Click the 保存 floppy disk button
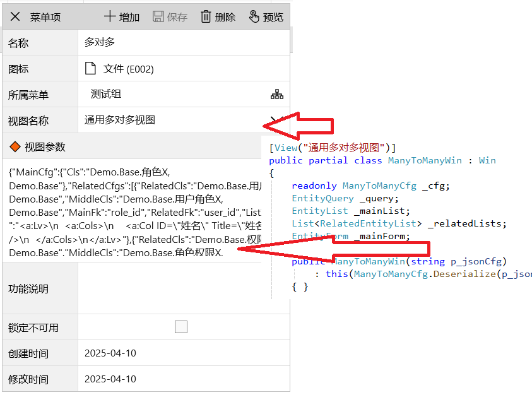Screen dimensions: 532x395 click(170, 17)
